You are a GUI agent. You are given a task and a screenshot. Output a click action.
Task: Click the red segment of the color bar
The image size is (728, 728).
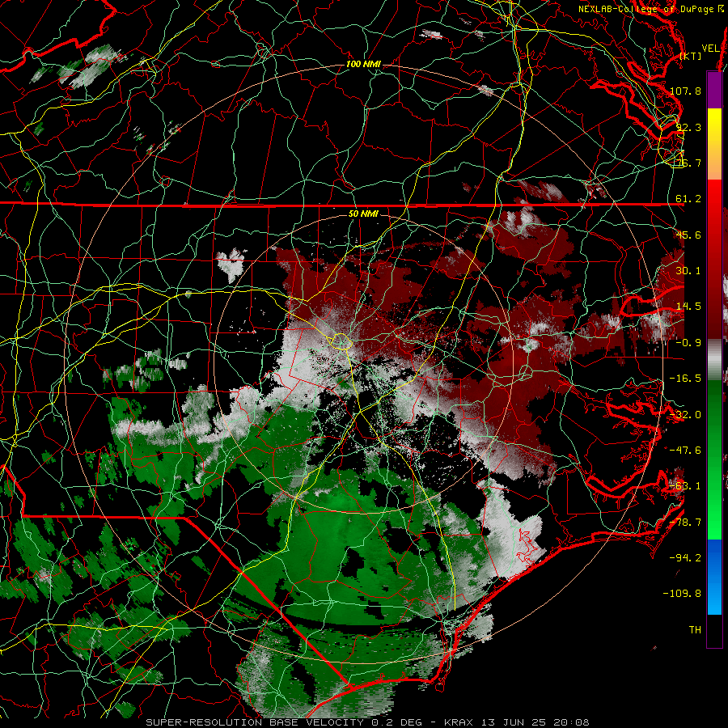coord(714,259)
